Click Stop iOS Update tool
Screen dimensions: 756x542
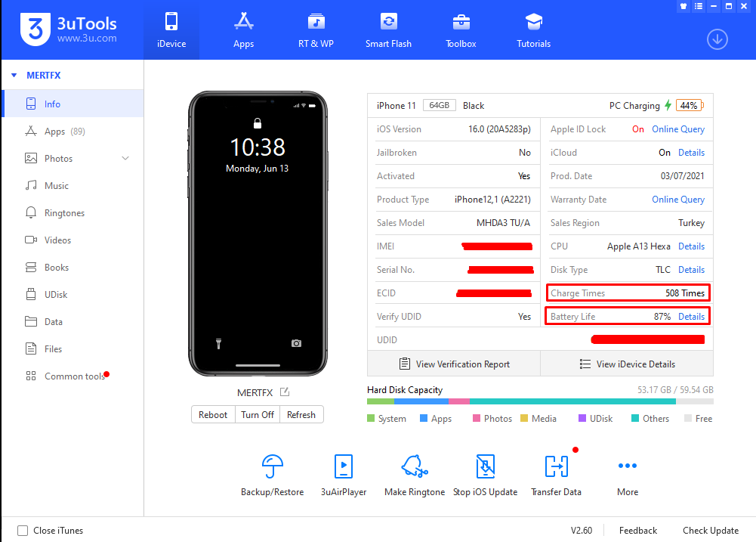[485, 475]
